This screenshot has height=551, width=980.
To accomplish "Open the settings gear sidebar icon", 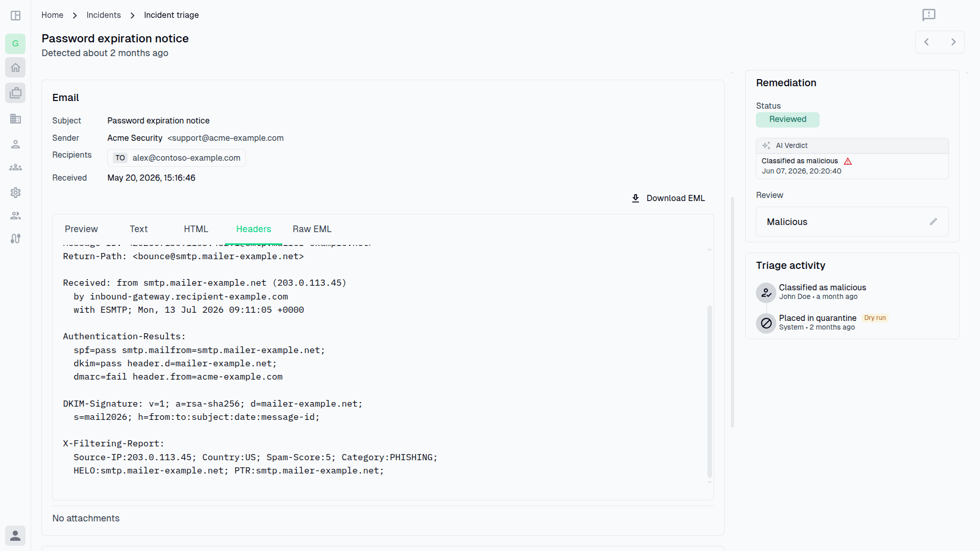I will [15, 192].
